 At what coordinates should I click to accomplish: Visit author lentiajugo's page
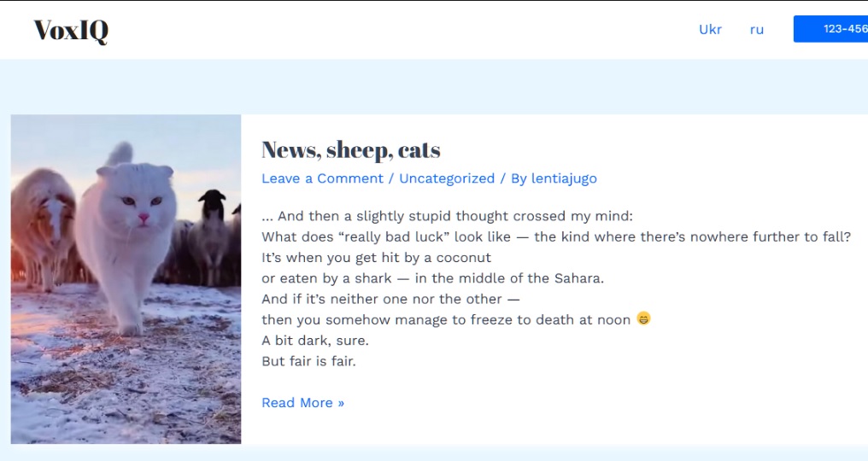point(564,178)
